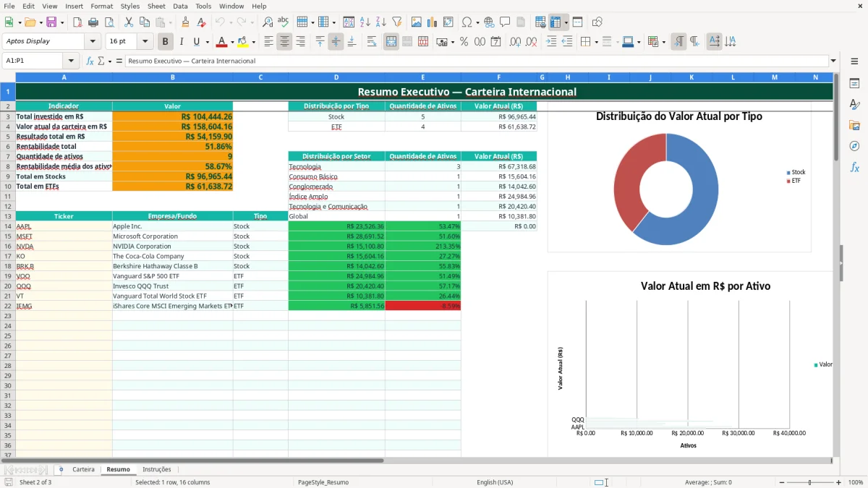Open the Sheet menu
The height and width of the screenshot is (488, 868).
(x=156, y=6)
